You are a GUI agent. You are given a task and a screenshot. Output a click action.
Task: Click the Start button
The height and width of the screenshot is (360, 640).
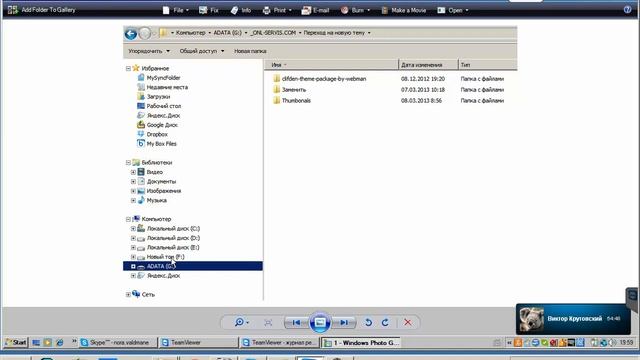click(16, 343)
